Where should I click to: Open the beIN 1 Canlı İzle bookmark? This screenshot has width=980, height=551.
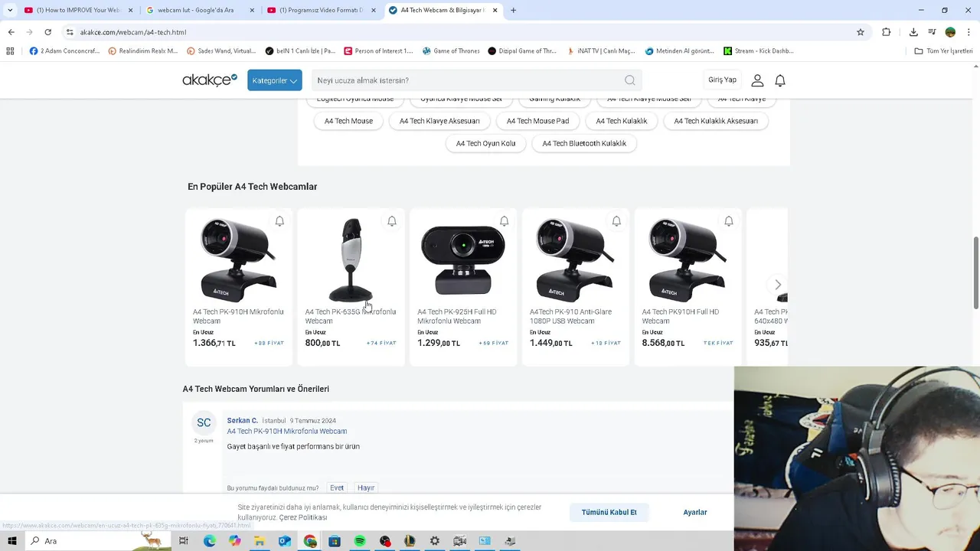(300, 51)
